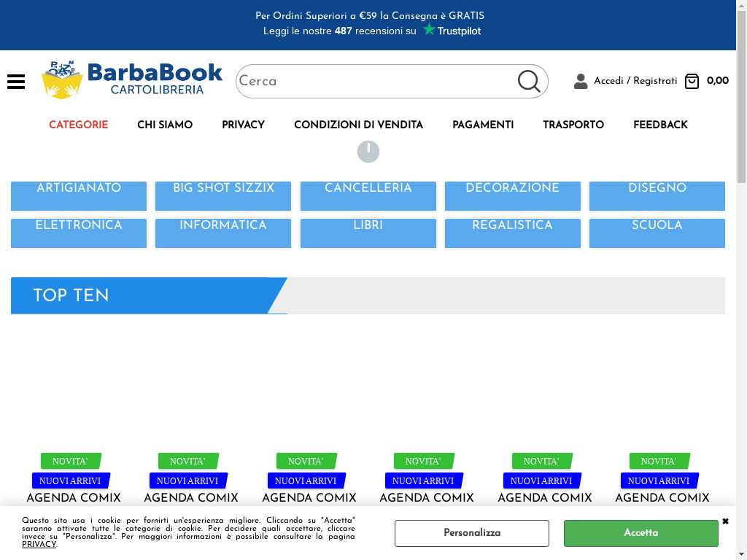This screenshot has width=747, height=560.
Task: Close the cookie banner with X
Action: pyautogui.click(x=725, y=521)
